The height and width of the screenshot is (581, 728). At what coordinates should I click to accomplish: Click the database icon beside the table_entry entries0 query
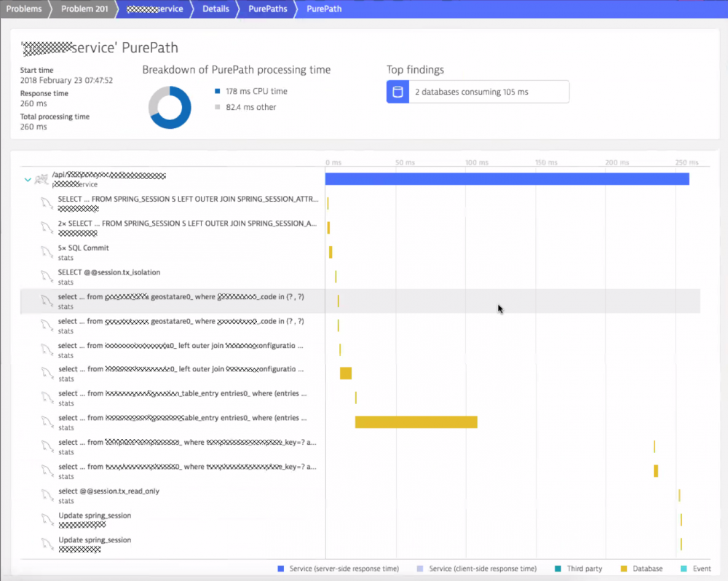pos(45,398)
